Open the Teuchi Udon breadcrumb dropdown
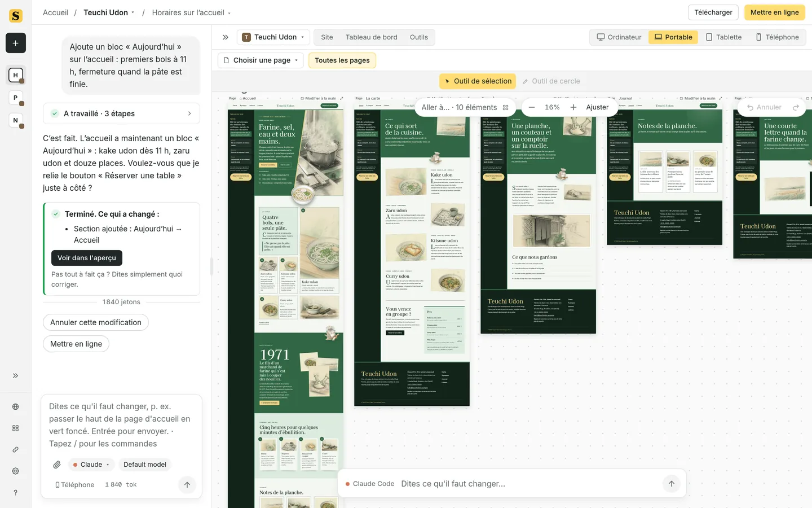This screenshot has width=812, height=508. [109, 12]
